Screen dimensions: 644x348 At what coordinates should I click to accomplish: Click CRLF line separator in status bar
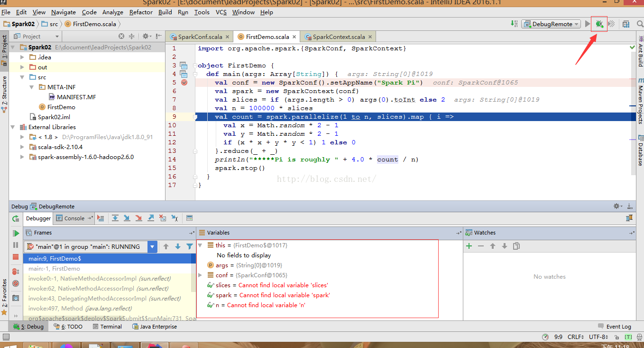pyautogui.click(x=576, y=337)
